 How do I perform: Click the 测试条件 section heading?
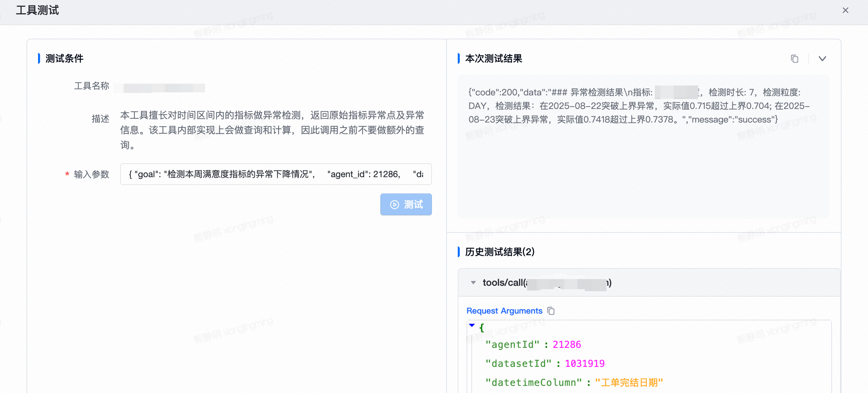click(64, 58)
